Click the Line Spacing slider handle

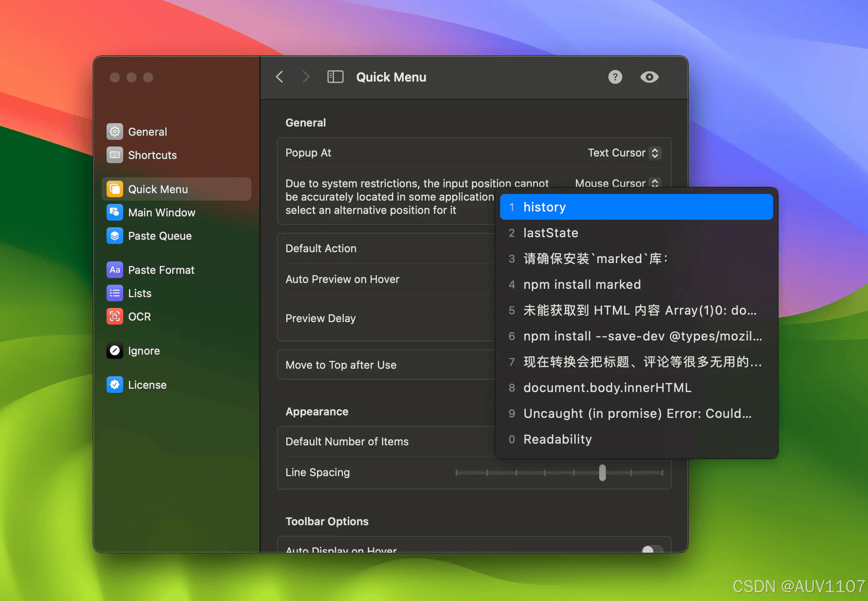tap(602, 472)
